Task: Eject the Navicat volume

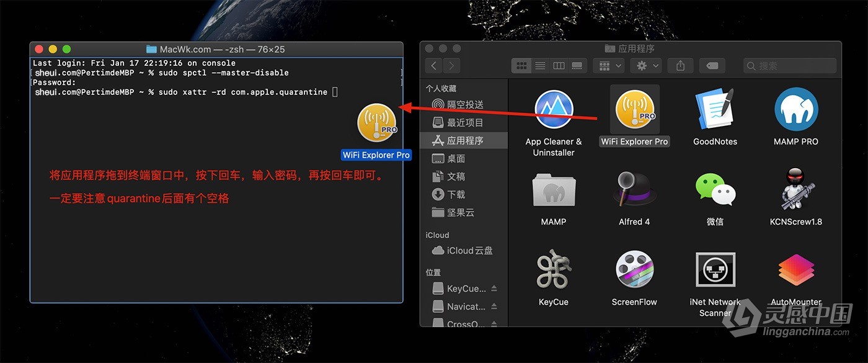Action: 494,307
